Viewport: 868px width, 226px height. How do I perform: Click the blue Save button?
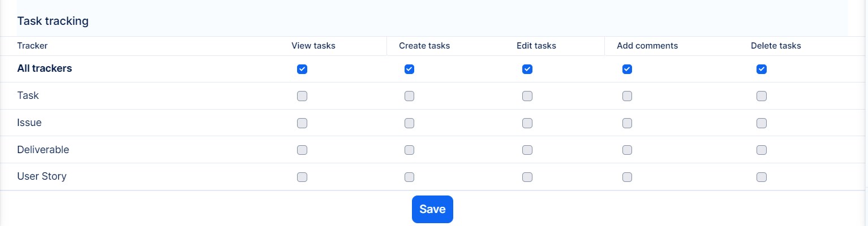coord(432,209)
